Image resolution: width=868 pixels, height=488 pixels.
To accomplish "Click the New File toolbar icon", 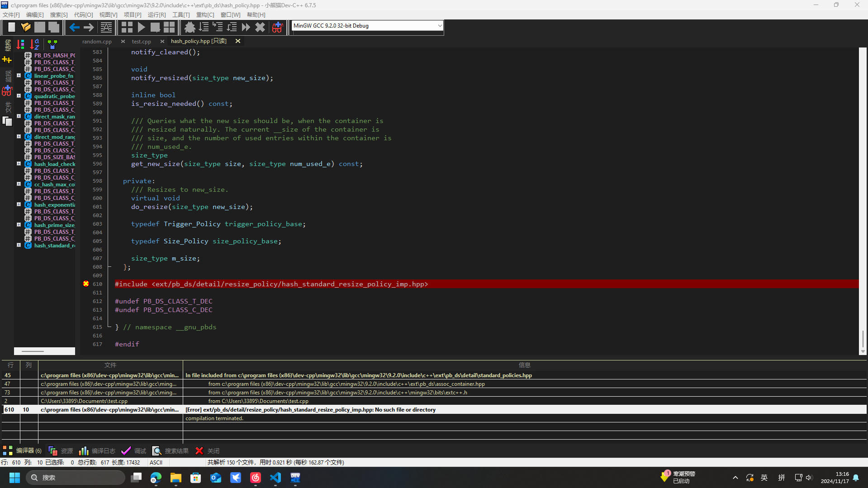I will coord(11,27).
